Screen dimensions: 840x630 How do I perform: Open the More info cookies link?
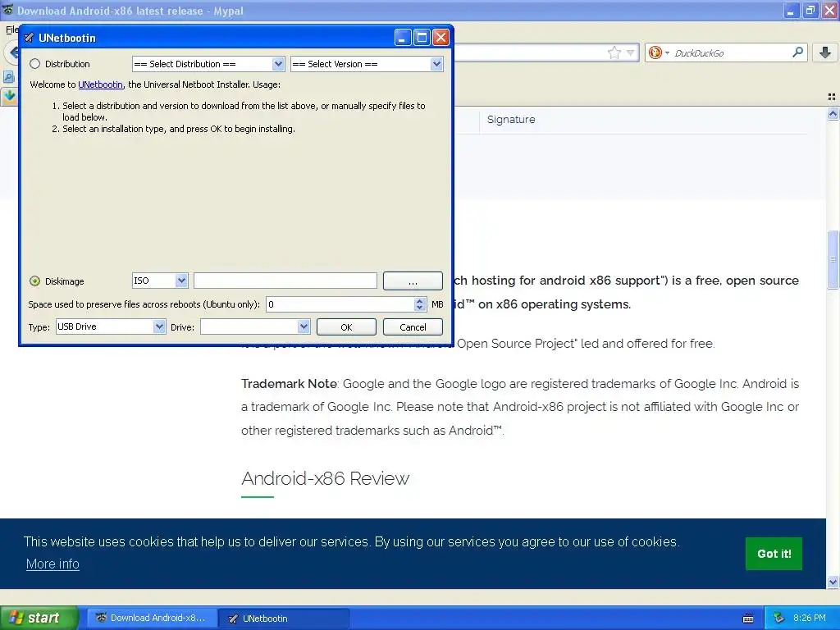point(52,564)
